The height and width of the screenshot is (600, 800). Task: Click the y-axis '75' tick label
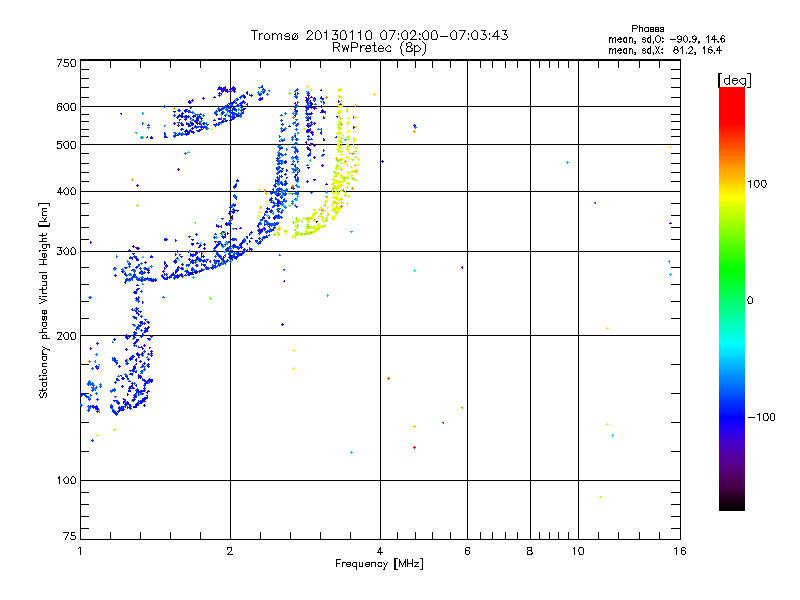click(70, 536)
